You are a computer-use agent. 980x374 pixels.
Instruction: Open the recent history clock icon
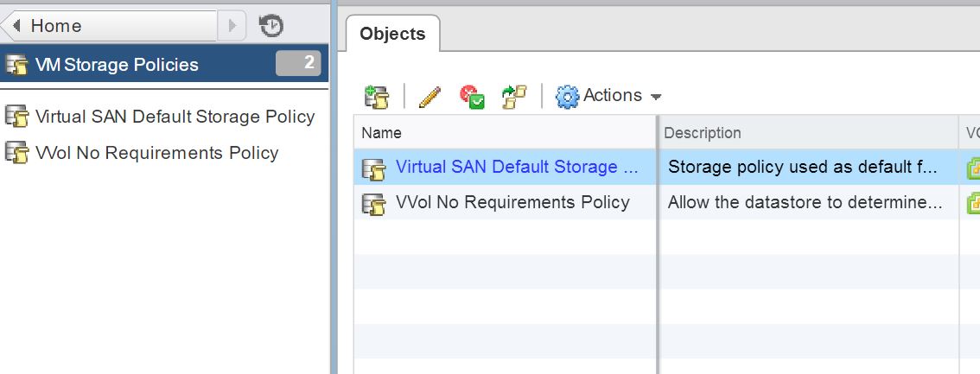(x=271, y=26)
